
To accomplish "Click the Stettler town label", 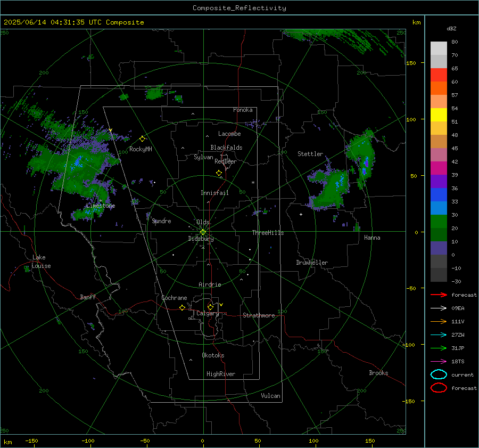I will [x=310, y=154].
